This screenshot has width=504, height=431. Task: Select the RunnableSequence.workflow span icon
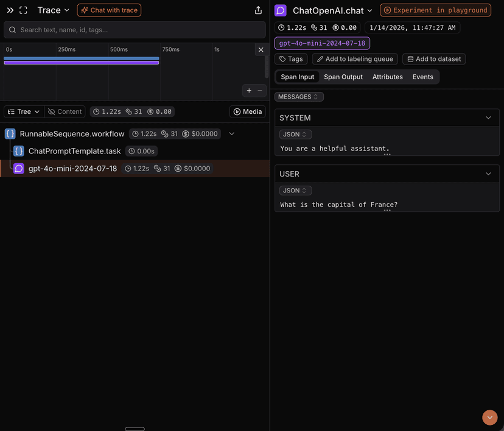coord(9,133)
